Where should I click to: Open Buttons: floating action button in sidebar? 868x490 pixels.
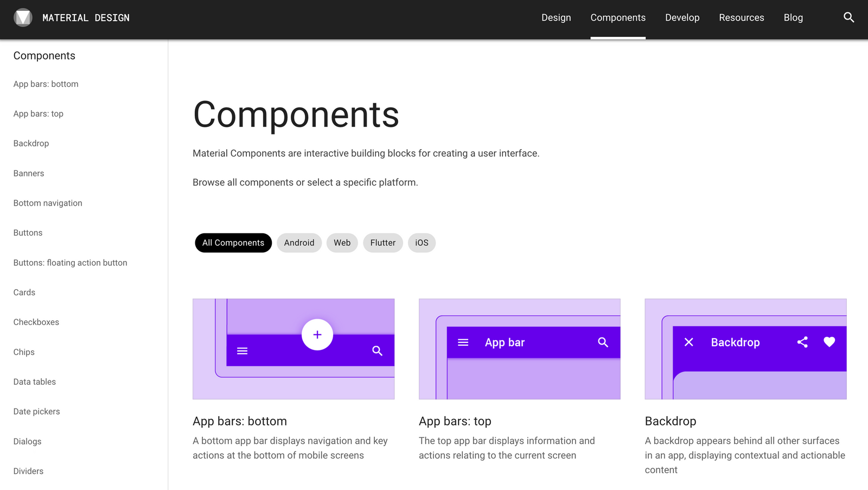coord(71,263)
